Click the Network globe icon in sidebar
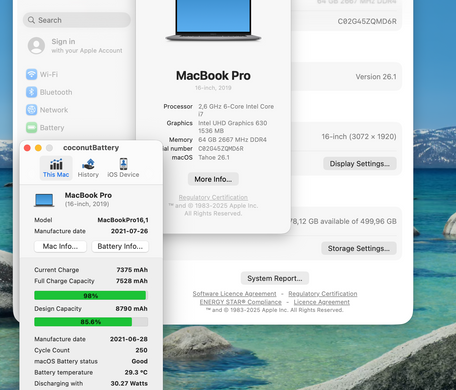 32,110
